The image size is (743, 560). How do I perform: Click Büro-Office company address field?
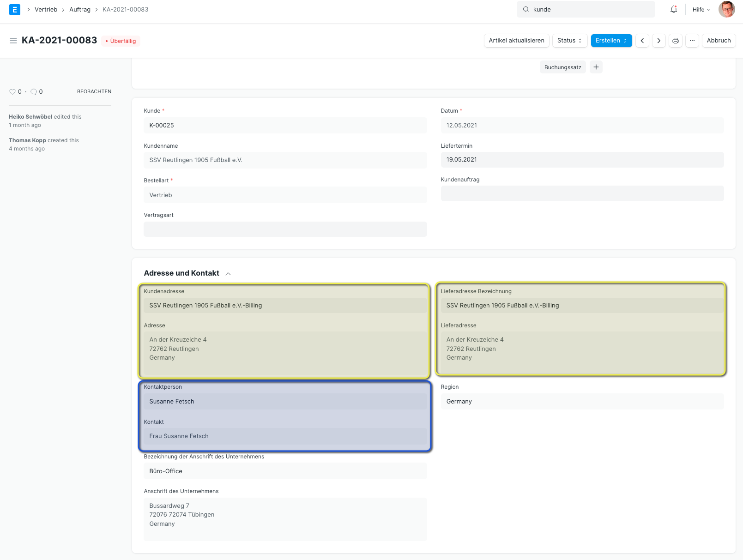(x=285, y=471)
